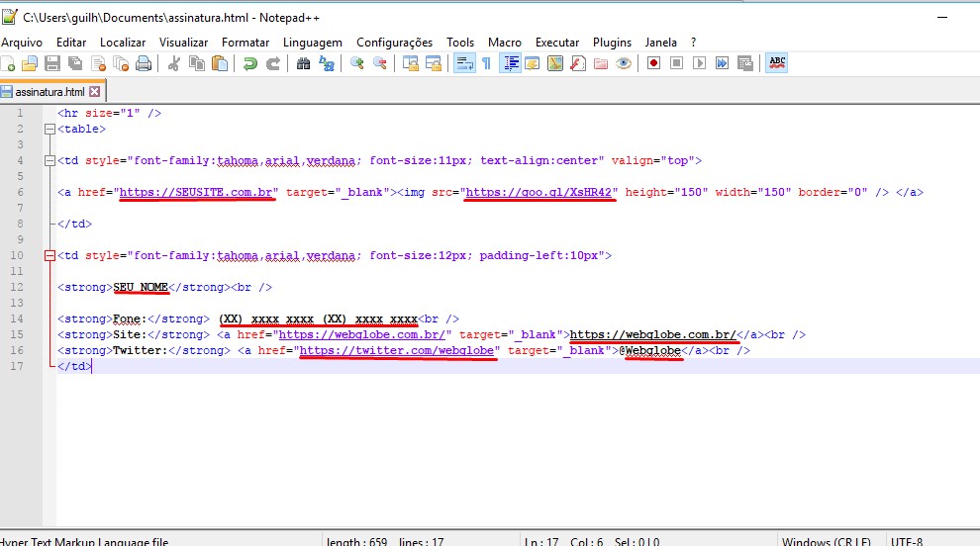The width and height of the screenshot is (980, 546).
Task: Open the Configurações menu
Action: (394, 43)
